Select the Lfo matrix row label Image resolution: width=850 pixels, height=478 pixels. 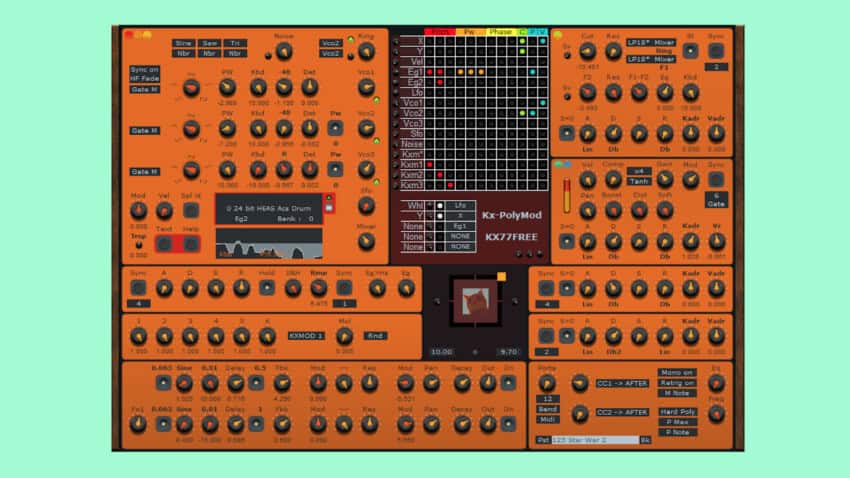click(x=417, y=92)
